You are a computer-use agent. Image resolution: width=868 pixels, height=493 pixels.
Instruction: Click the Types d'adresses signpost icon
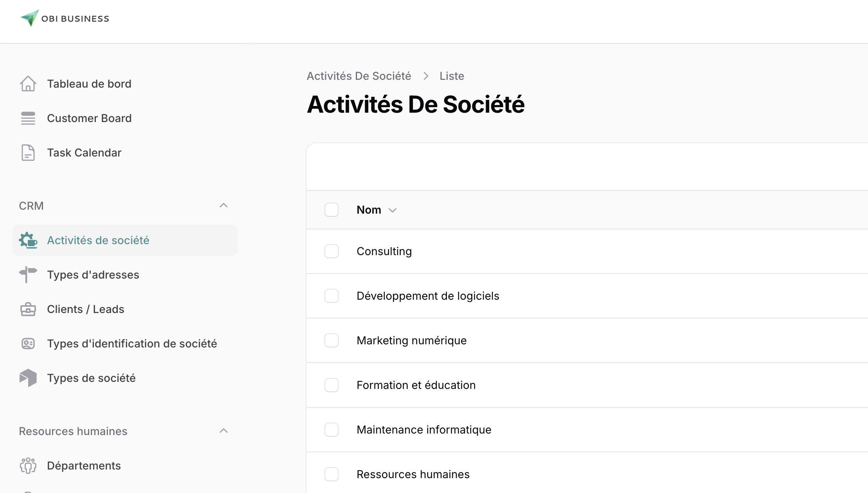tap(28, 275)
